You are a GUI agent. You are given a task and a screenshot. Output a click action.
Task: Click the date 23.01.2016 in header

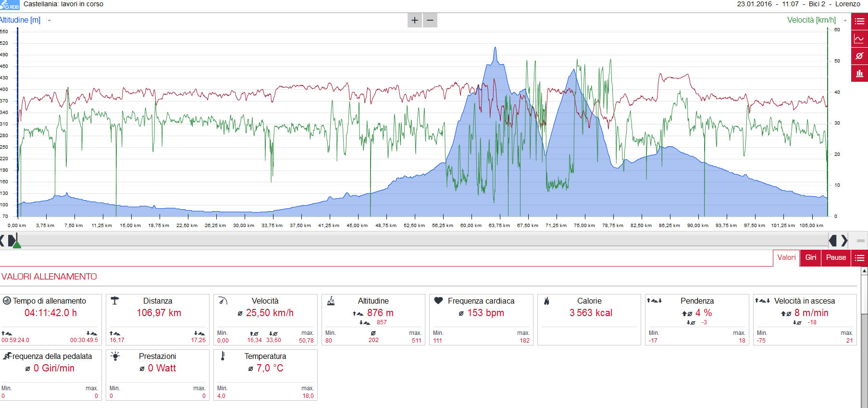754,4
